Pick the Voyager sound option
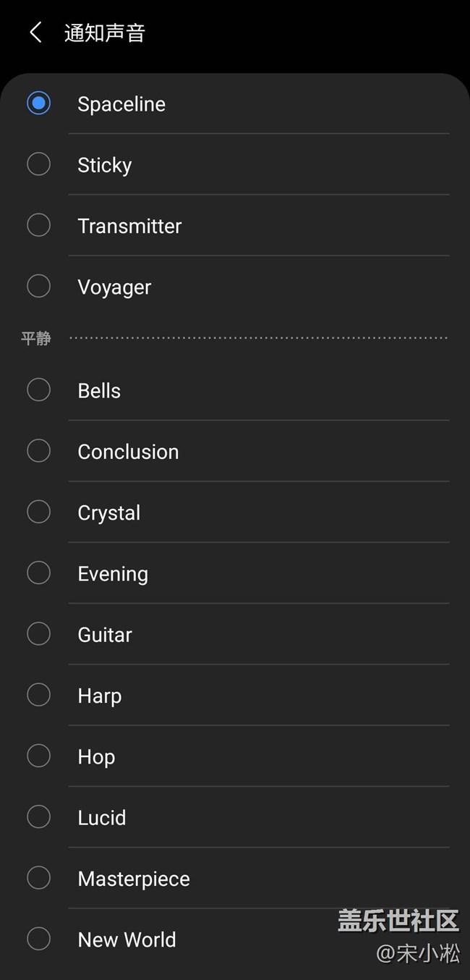 coord(38,286)
